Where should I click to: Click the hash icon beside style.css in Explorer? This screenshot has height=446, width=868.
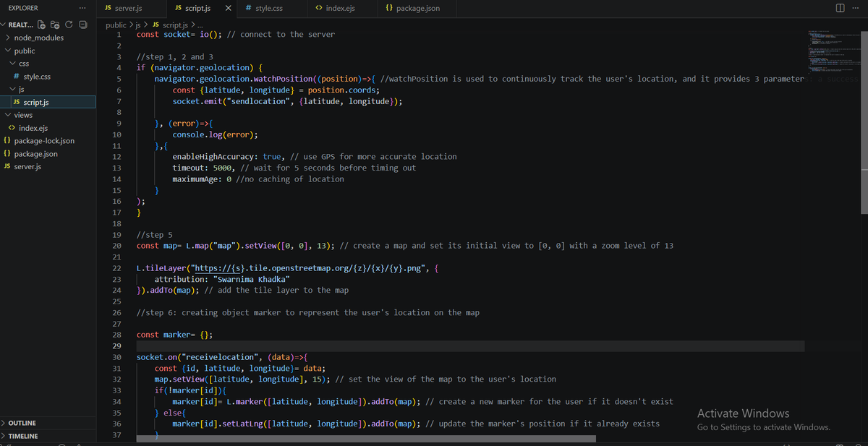coord(17,77)
